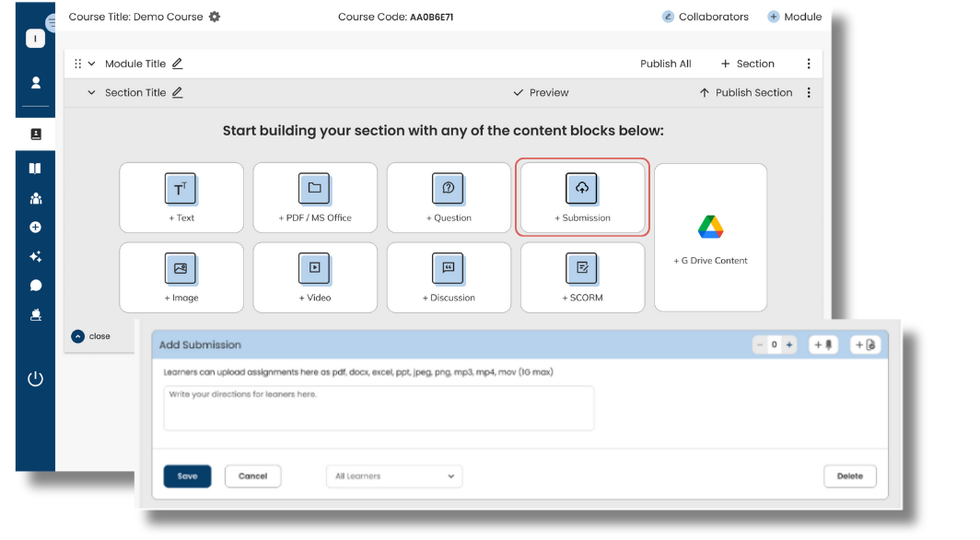
Task: Preview the section
Action: [542, 92]
